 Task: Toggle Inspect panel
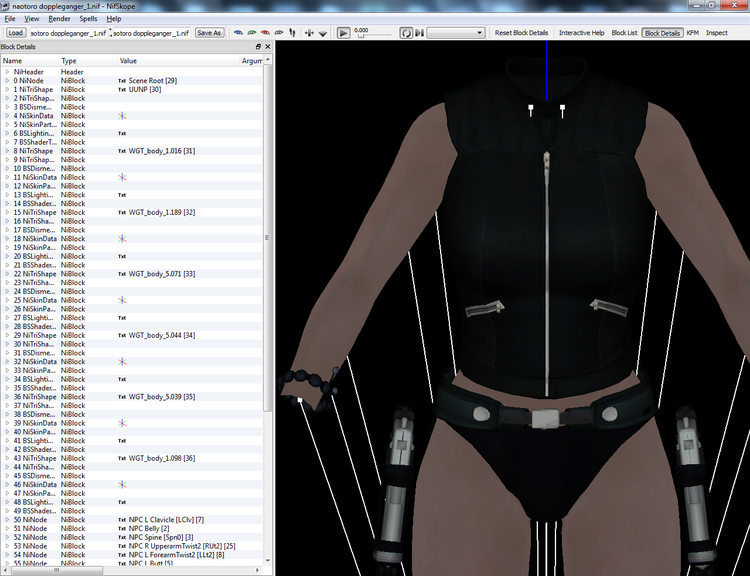[x=717, y=33]
